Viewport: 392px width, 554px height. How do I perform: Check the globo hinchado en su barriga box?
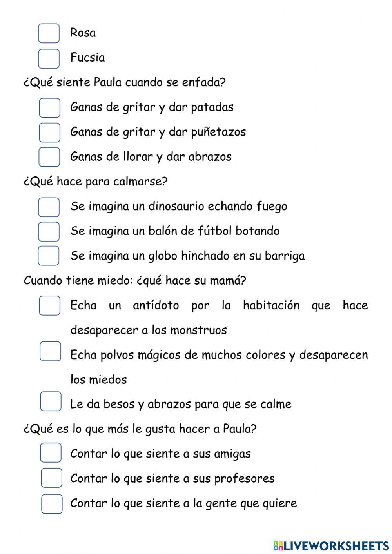pyautogui.click(x=49, y=256)
